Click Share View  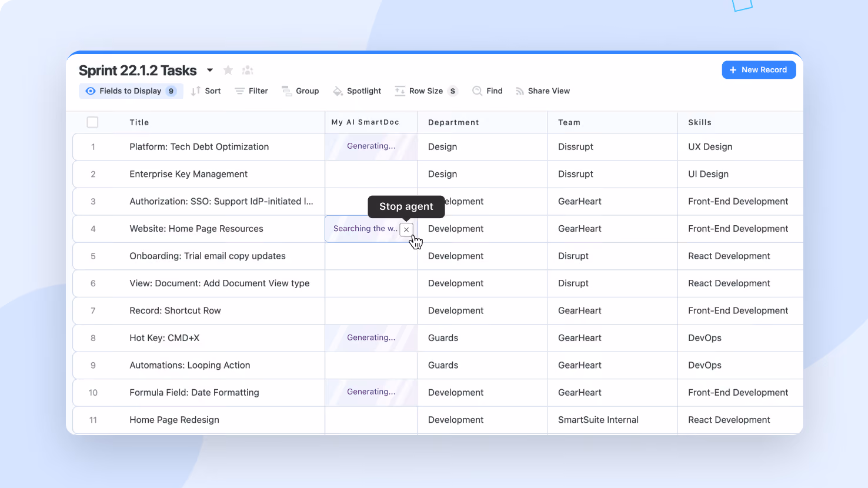(543, 91)
